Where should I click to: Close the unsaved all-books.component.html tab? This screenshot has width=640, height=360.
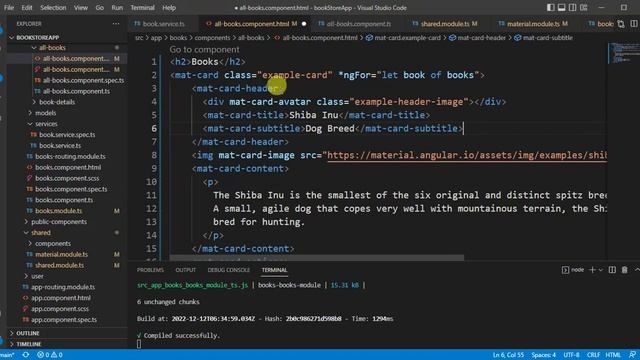[x=304, y=24]
